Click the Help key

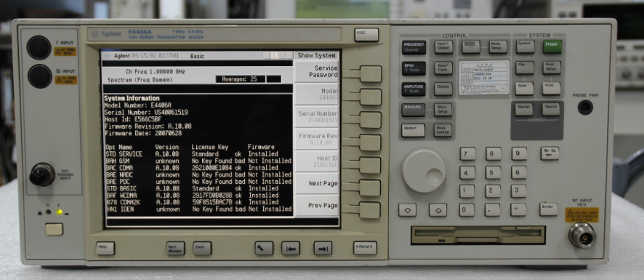106,248
